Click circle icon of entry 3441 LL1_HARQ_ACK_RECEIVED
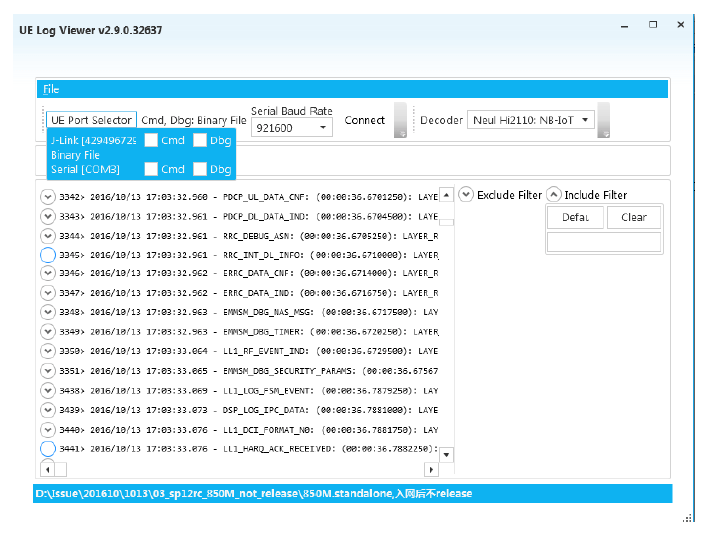Screen dimensions: 707x534 click(48, 449)
